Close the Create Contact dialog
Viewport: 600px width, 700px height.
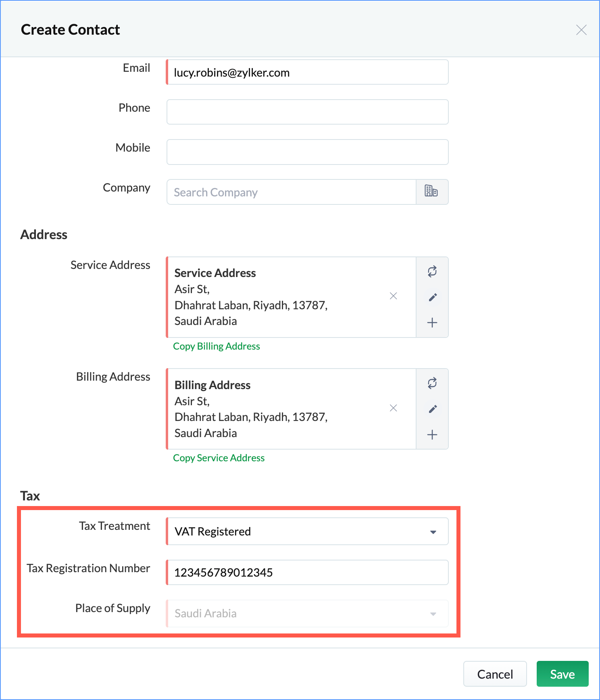tap(581, 30)
